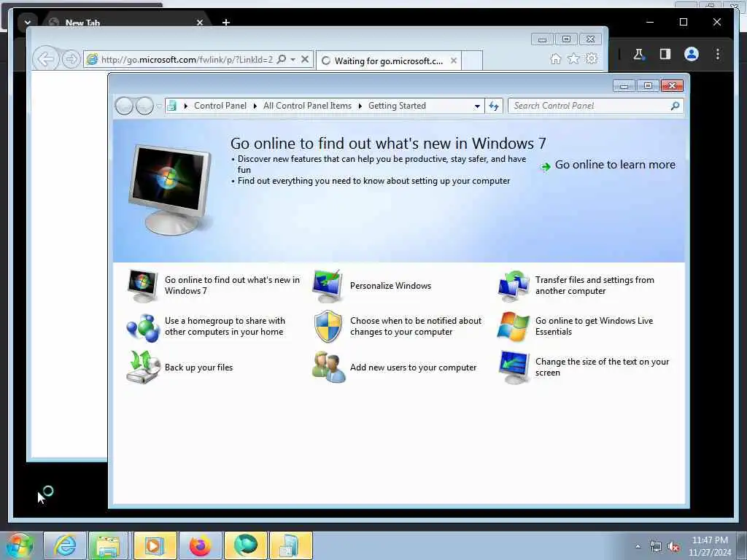The height and width of the screenshot is (560, 747).
Task: Show hidden system tray icons arrow
Action: coord(638,546)
